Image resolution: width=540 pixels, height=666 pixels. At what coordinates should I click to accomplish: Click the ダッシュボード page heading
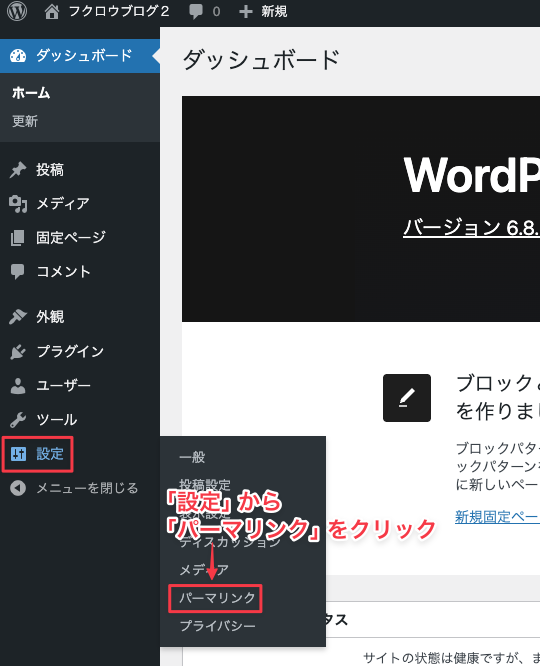[261, 59]
